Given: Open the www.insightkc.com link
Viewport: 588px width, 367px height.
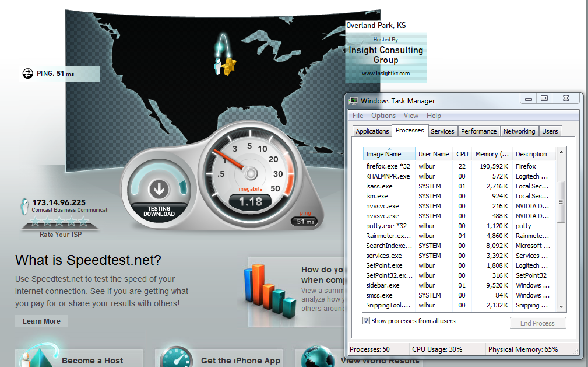Looking at the screenshot, I should click(386, 74).
